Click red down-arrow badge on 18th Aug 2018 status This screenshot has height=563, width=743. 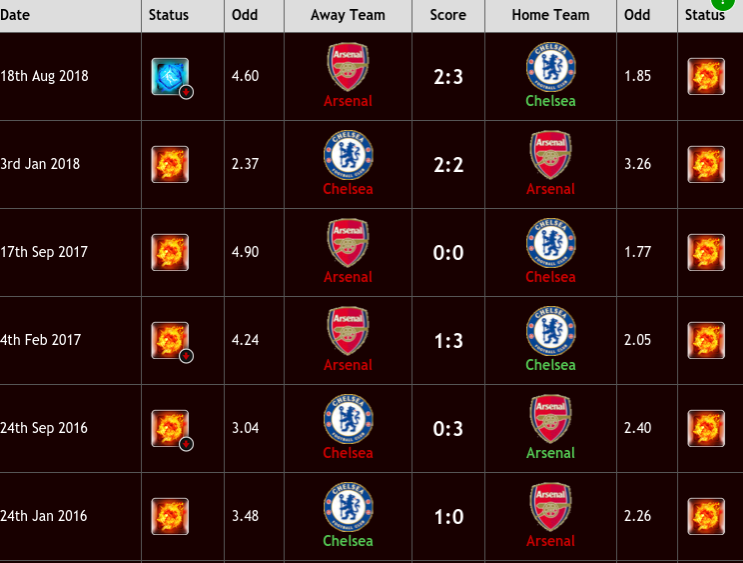click(186, 92)
